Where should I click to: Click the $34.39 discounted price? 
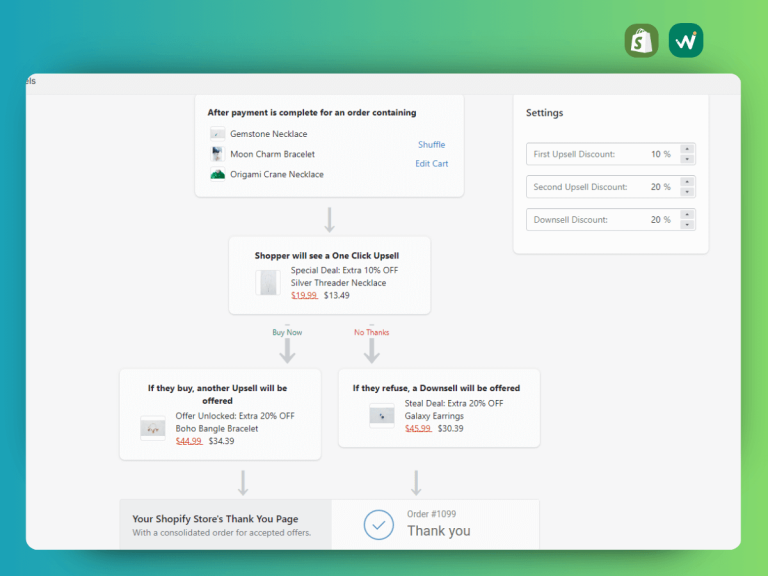tap(221, 441)
